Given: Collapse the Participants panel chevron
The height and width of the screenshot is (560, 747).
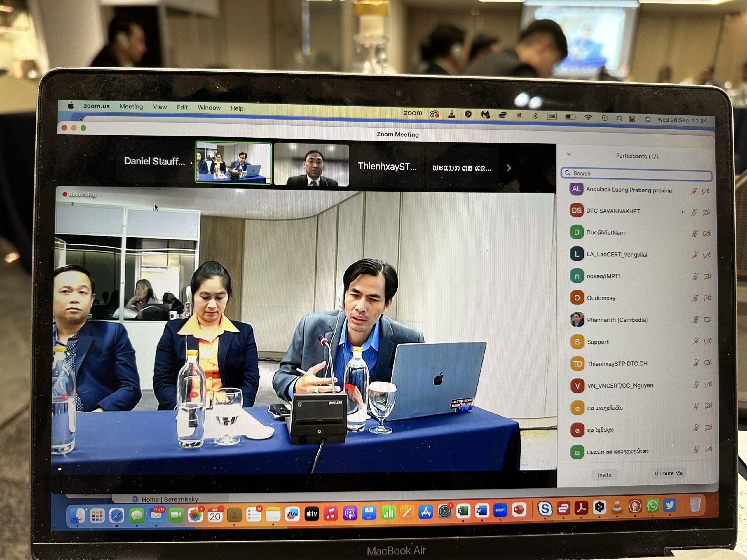Looking at the screenshot, I should tap(569, 154).
